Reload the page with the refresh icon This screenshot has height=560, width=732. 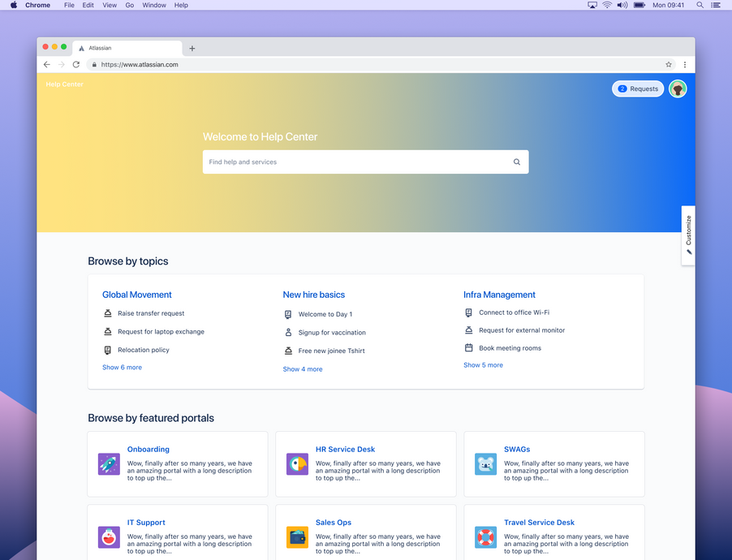(x=76, y=64)
